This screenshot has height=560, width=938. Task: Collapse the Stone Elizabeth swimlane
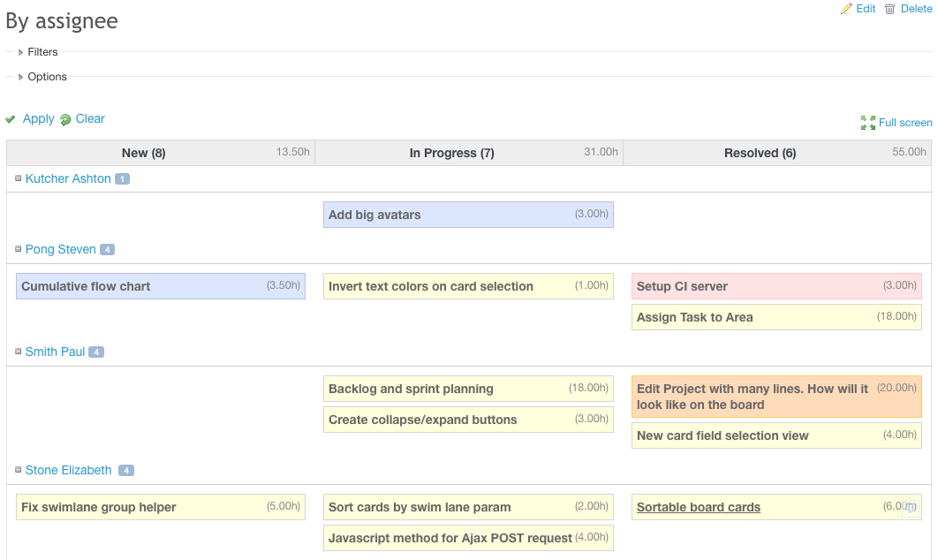tap(17, 470)
